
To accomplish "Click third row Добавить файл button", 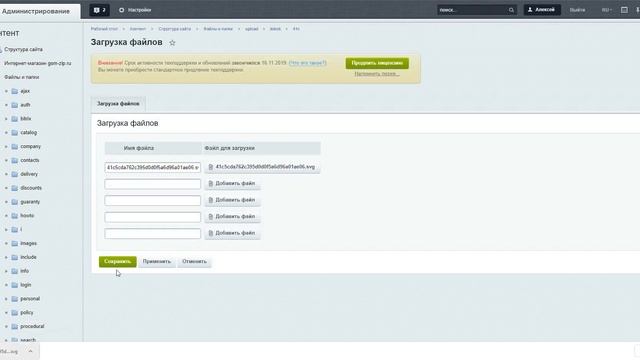I will click(x=232, y=200).
